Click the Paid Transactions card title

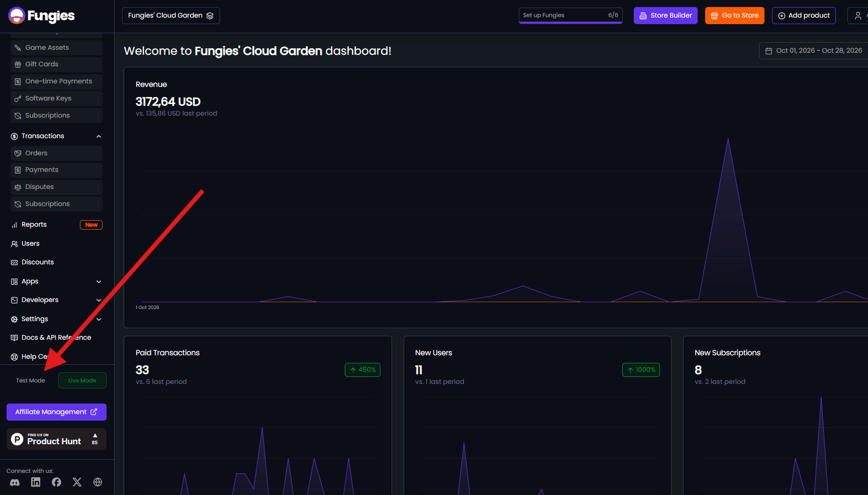(167, 353)
